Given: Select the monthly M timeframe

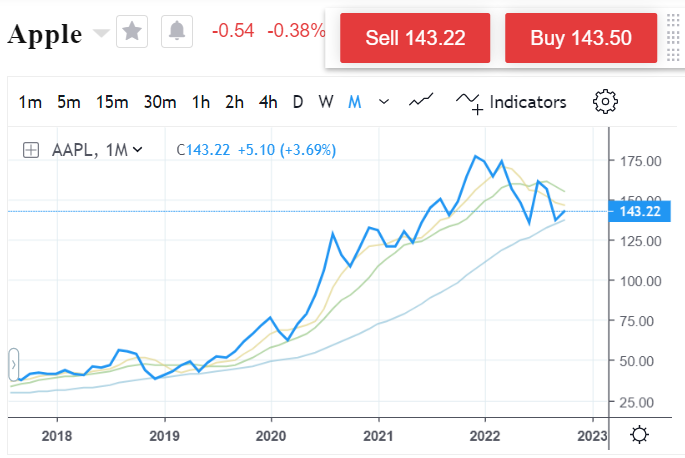Looking at the screenshot, I should 355,102.
